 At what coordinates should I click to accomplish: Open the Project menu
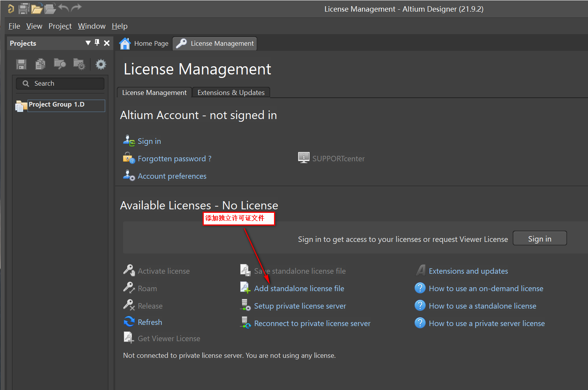[60, 26]
